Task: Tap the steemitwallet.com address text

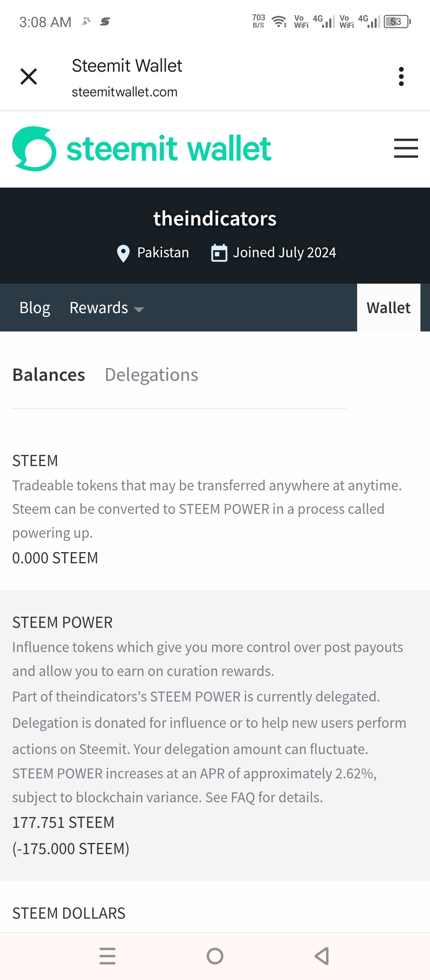Action: tap(124, 92)
